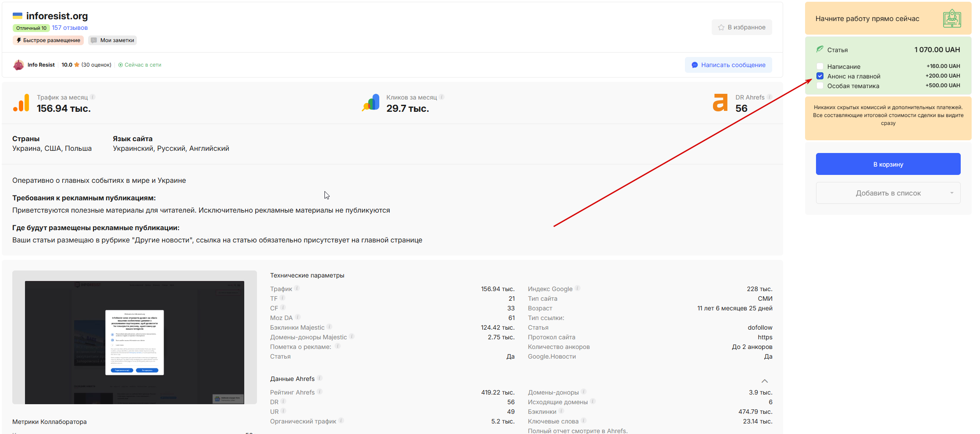Click the 474.79 тыс. backlinks value
980x434 pixels.
point(755,412)
